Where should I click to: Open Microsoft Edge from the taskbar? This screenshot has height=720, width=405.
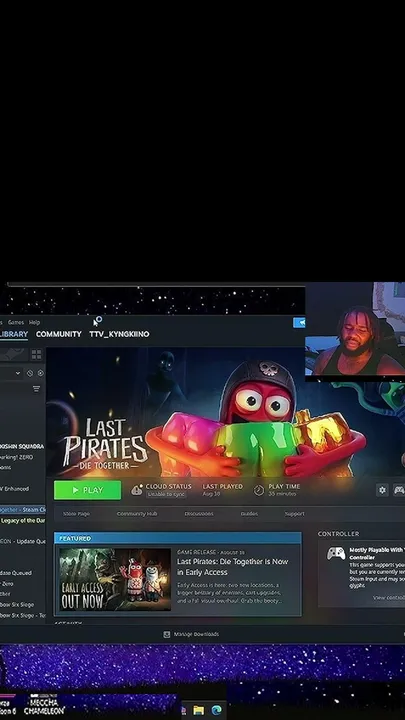[x=216, y=710]
